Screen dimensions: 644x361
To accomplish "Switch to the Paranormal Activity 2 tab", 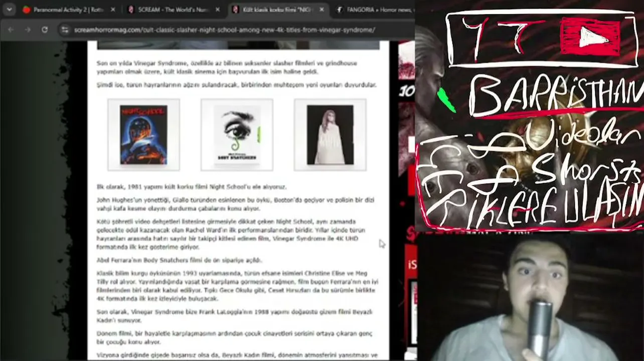I will (69, 10).
